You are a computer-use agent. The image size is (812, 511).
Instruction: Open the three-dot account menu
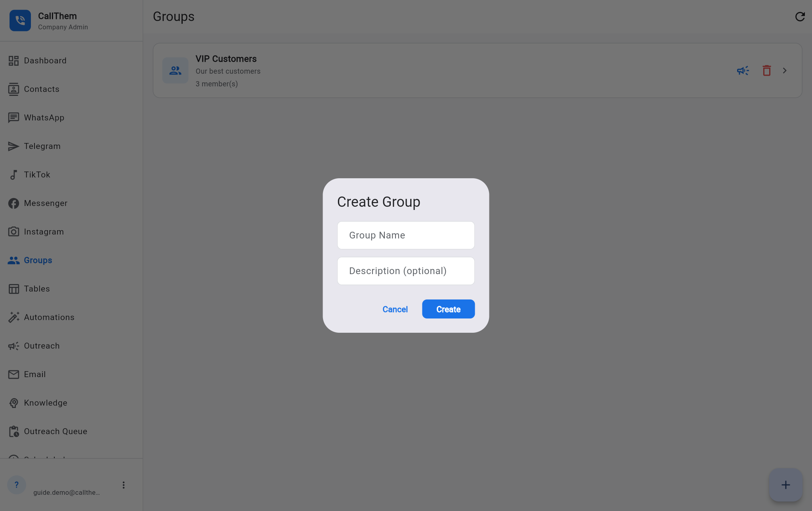124,485
